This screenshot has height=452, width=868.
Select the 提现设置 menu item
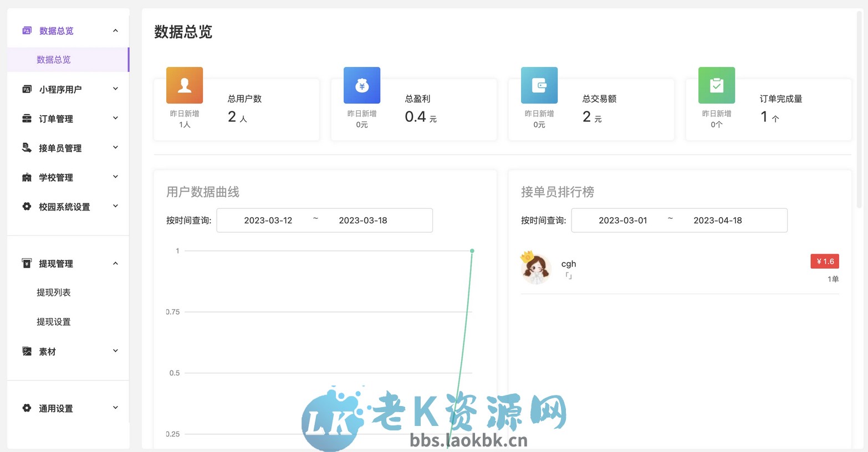click(x=53, y=321)
